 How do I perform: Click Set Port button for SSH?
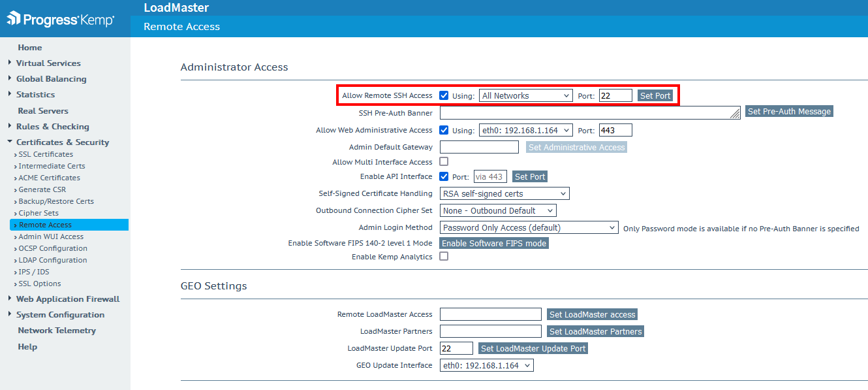(655, 95)
